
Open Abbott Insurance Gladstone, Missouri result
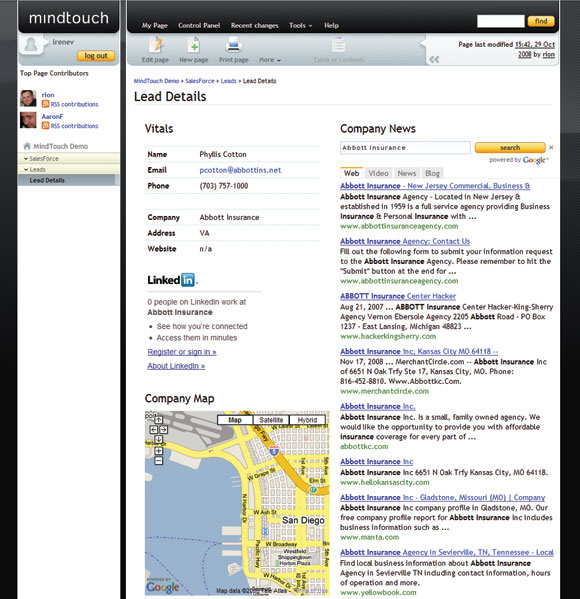coord(442,497)
